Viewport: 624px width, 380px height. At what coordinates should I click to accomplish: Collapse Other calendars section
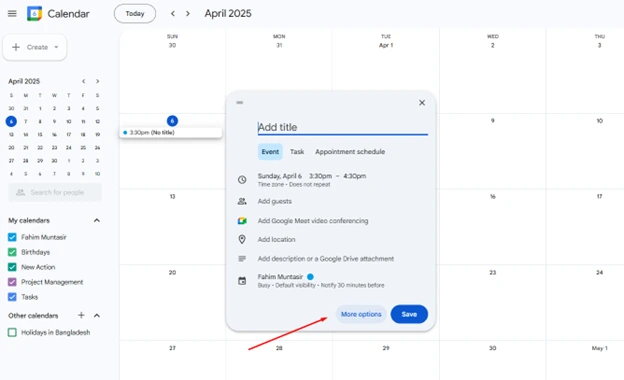click(x=97, y=316)
